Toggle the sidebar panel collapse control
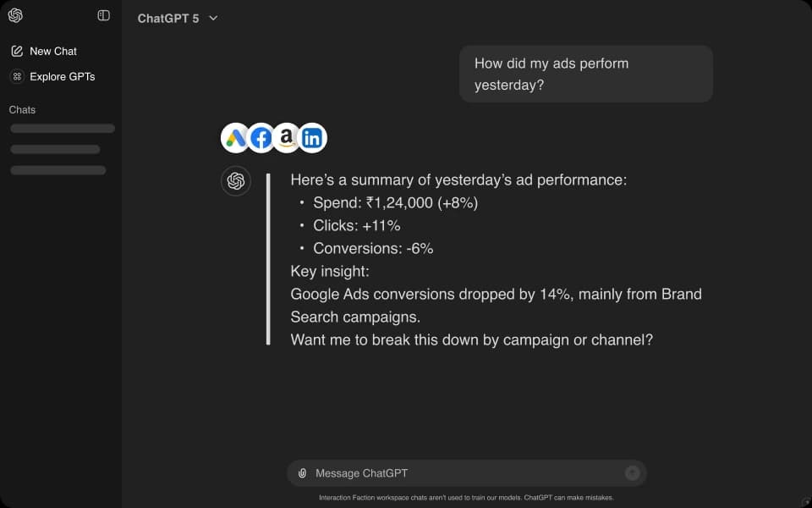812x508 pixels. (x=101, y=15)
